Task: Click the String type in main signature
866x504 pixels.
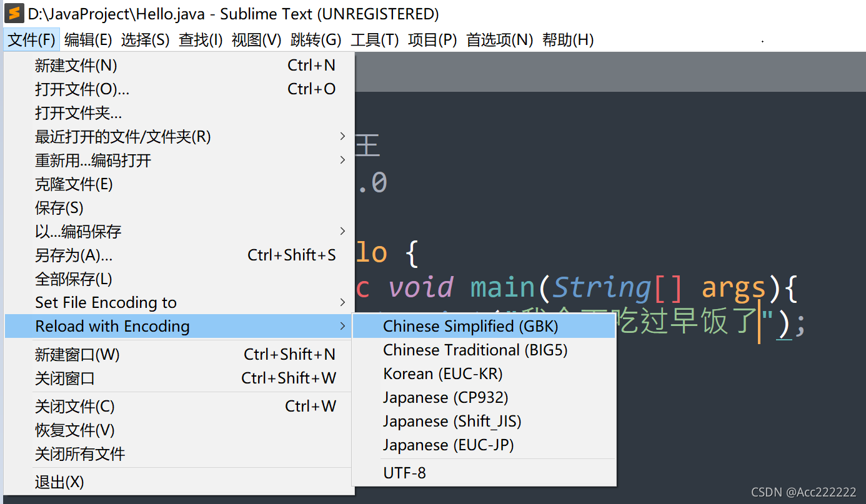Action: click(x=602, y=288)
